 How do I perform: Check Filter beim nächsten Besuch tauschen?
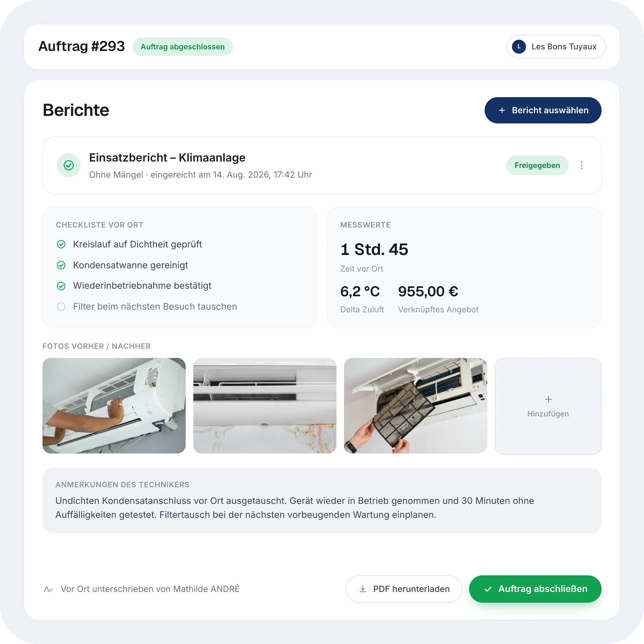[61, 306]
